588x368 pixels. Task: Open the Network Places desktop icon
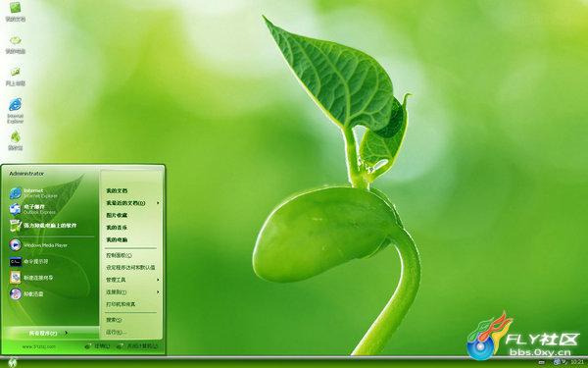click(x=16, y=77)
